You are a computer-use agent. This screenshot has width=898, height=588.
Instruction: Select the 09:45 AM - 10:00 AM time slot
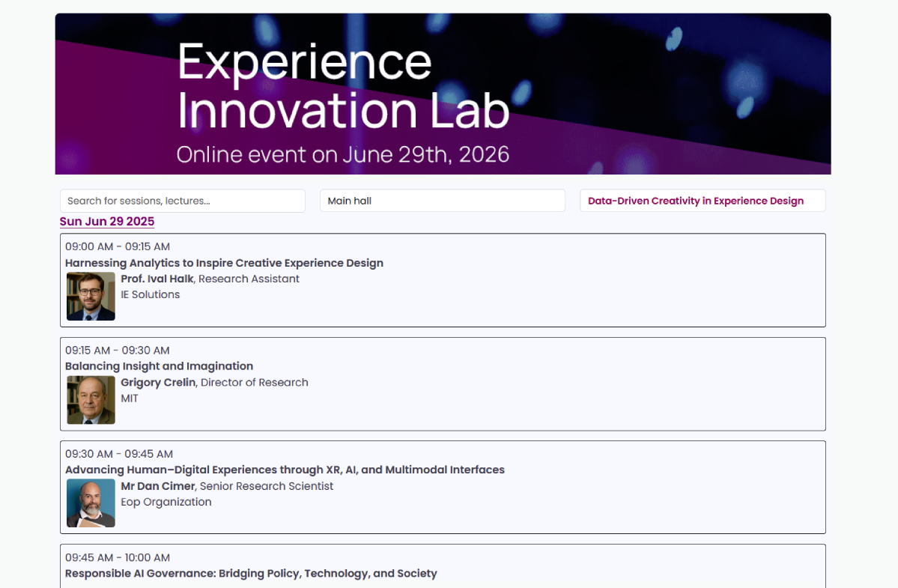pos(118,557)
